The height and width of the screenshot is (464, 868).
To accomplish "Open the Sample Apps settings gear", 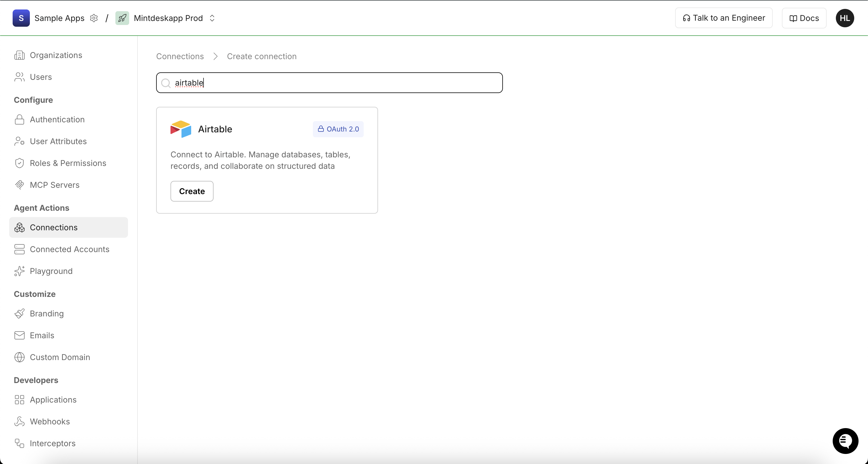I will 94,18.
